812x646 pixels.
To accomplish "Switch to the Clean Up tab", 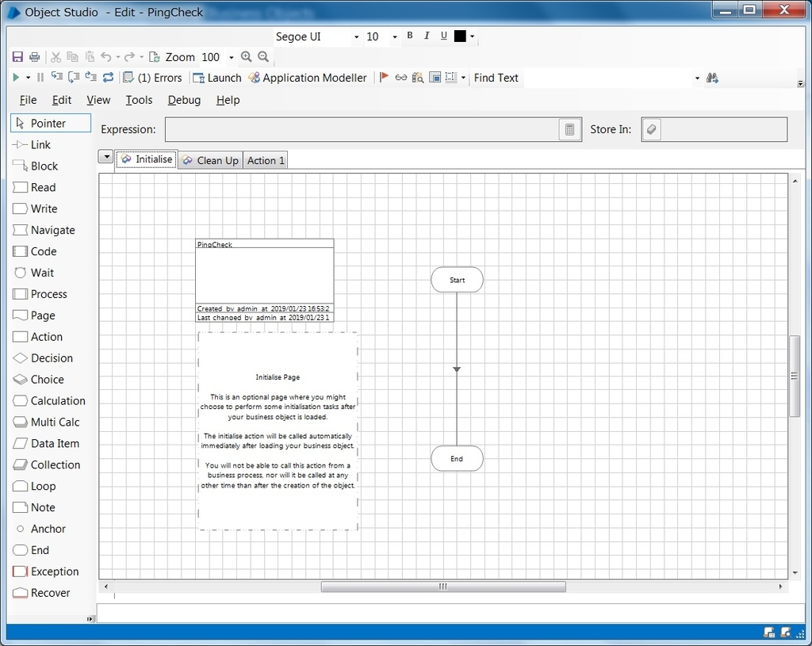I will [210, 160].
